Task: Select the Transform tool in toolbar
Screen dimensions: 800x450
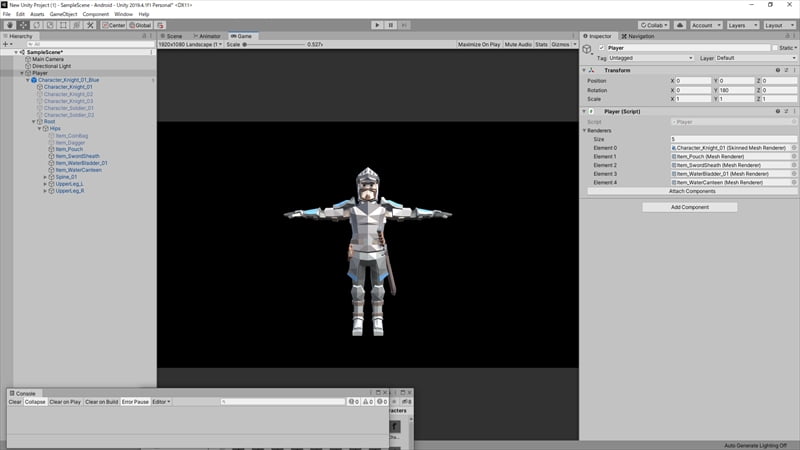Action: (x=77, y=25)
